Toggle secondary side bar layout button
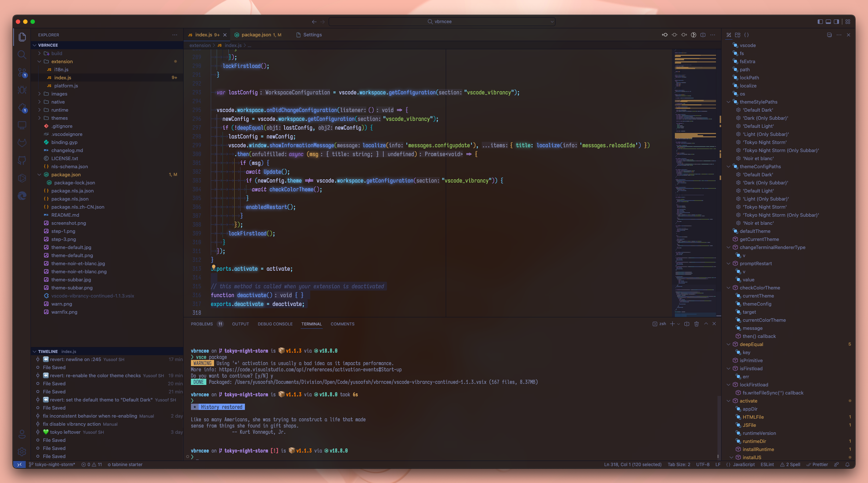This screenshot has width=868, height=483. (x=836, y=22)
